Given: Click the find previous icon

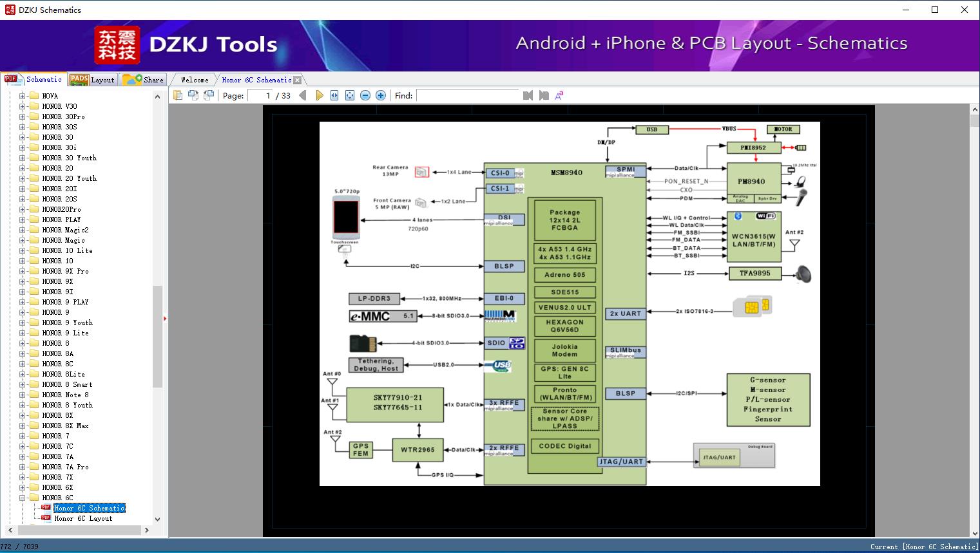Looking at the screenshot, I should (x=528, y=95).
